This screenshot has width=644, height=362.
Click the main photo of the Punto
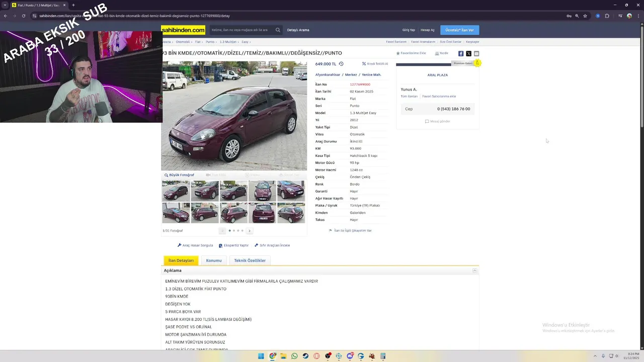click(x=234, y=116)
